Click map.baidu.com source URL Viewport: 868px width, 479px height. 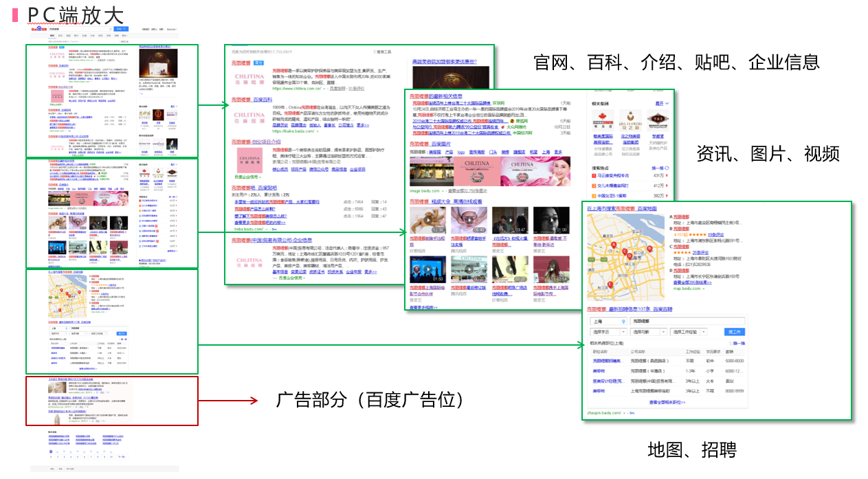687,289
